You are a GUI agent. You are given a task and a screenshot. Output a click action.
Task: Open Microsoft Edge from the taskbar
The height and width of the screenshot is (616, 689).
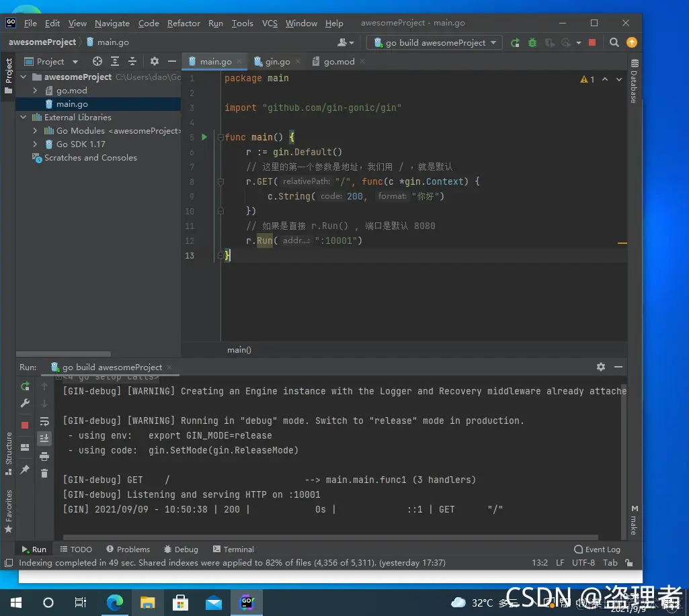click(x=115, y=603)
